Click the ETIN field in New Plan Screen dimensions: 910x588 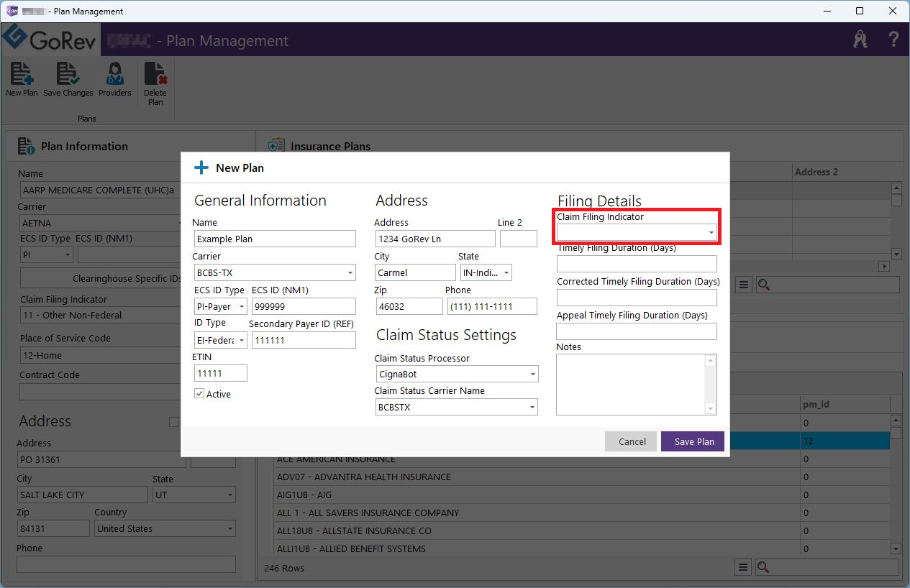tap(221, 373)
